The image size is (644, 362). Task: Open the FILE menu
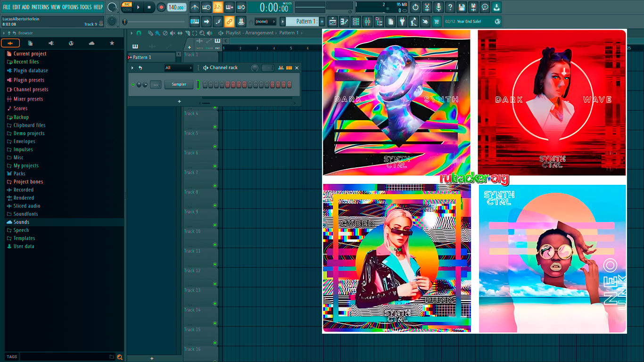(x=7, y=7)
